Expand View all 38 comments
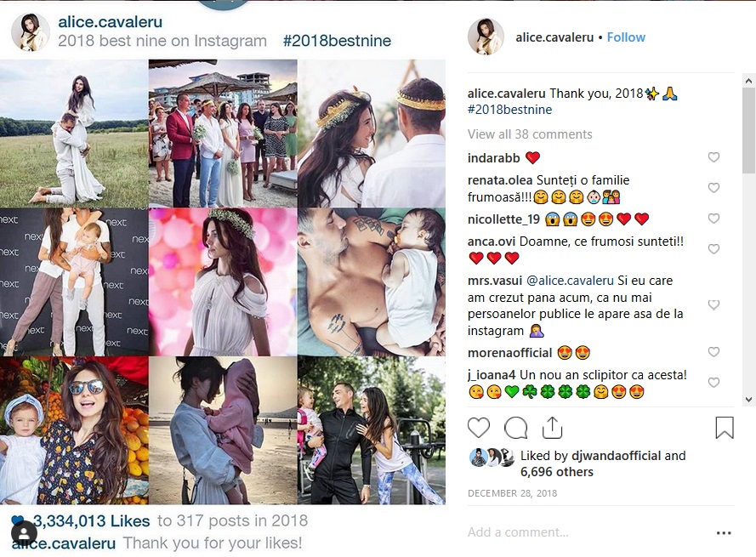 pyautogui.click(x=530, y=134)
